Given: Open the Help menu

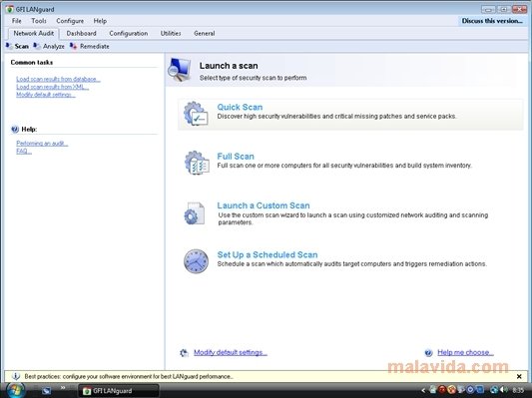Looking at the screenshot, I should (100, 21).
